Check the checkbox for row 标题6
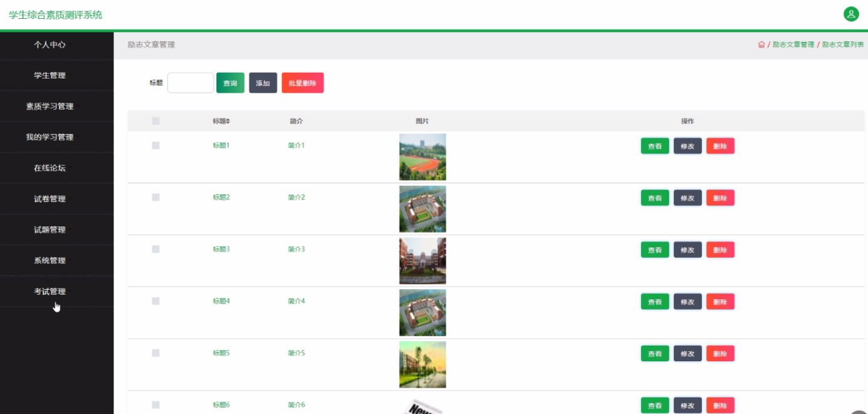 [x=156, y=405]
